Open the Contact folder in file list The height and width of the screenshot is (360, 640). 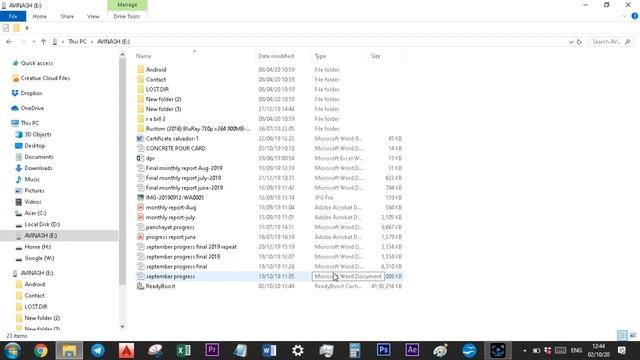156,80
